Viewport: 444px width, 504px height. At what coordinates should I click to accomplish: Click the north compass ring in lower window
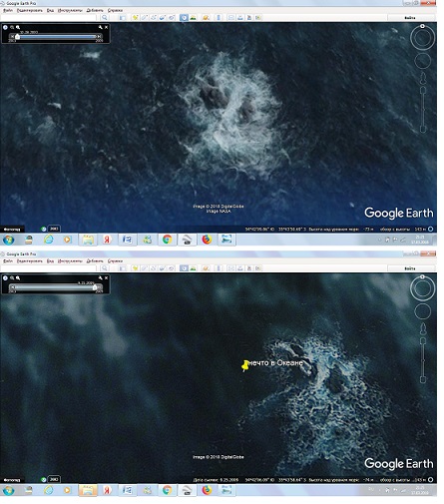click(x=422, y=288)
